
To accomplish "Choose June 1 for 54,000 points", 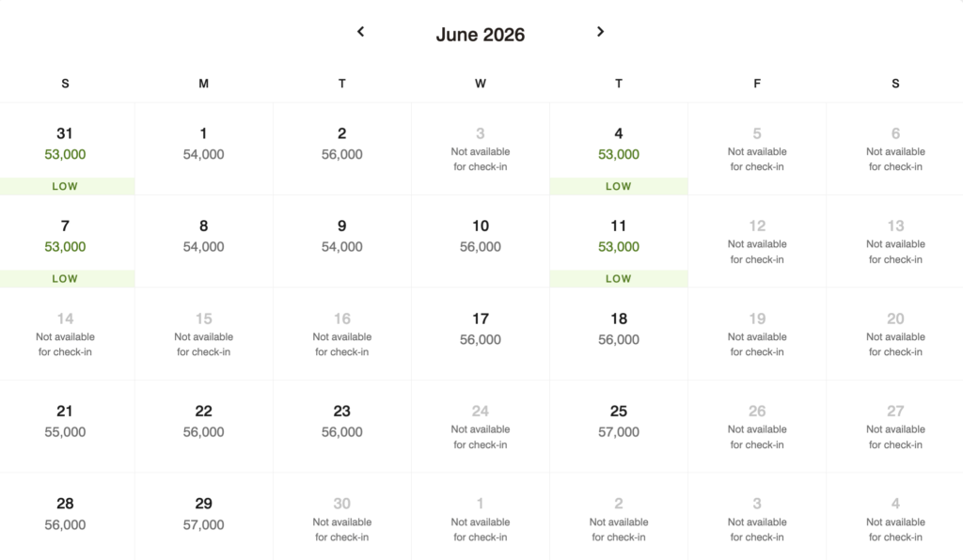I will click(x=203, y=144).
